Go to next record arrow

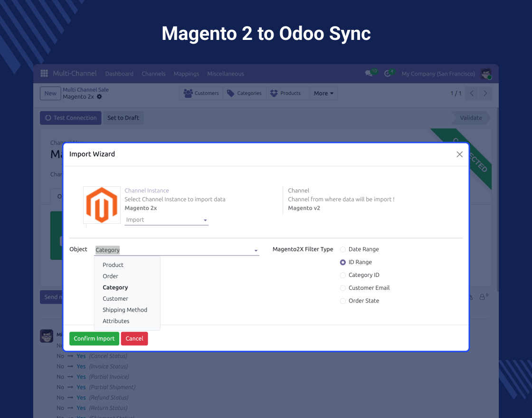[485, 93]
